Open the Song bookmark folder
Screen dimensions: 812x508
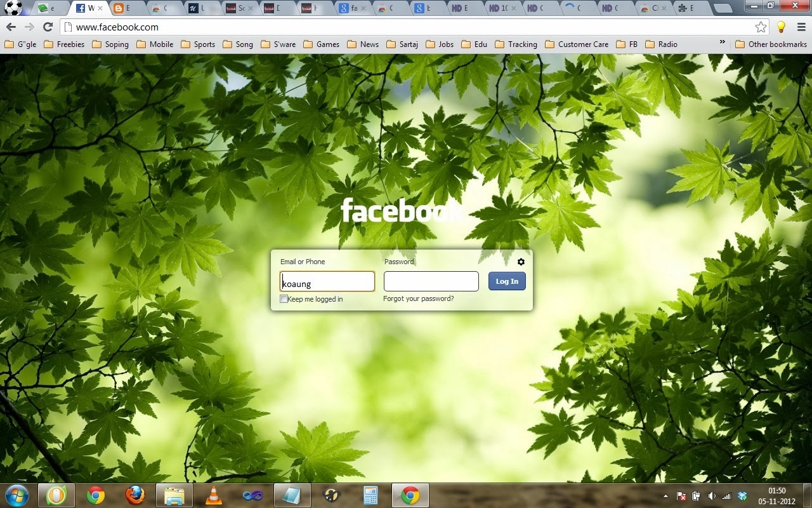click(238, 44)
